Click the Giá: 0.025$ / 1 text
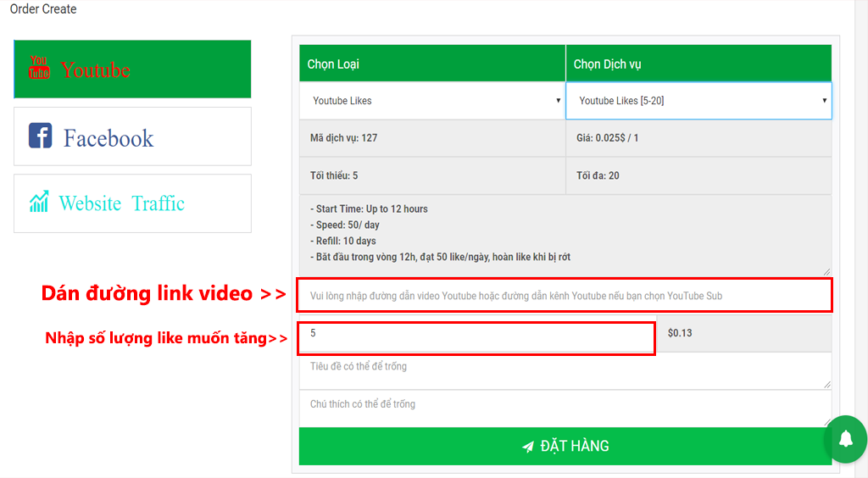Image resolution: width=868 pixels, height=478 pixels. tap(607, 138)
